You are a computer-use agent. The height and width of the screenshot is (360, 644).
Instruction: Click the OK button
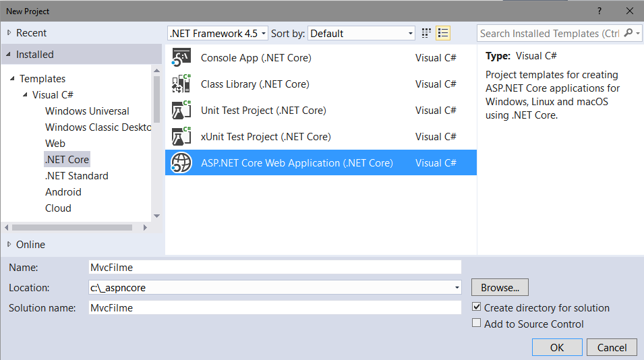557,347
